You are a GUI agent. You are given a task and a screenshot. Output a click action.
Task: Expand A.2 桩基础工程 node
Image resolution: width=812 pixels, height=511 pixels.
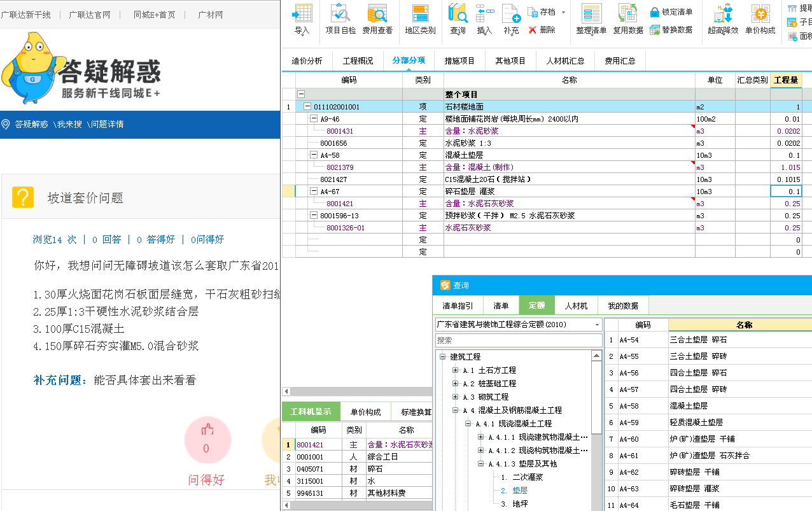coord(455,384)
